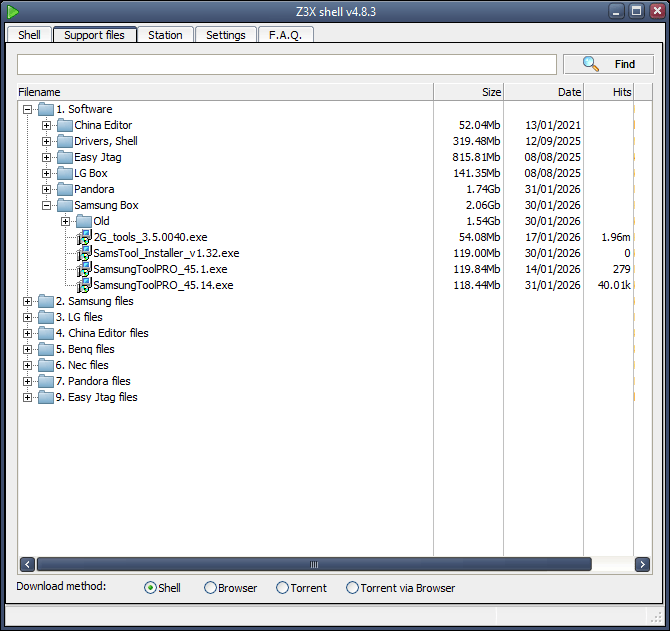Click the 2G_tools_3.5.0040.exe installer icon

click(84, 238)
